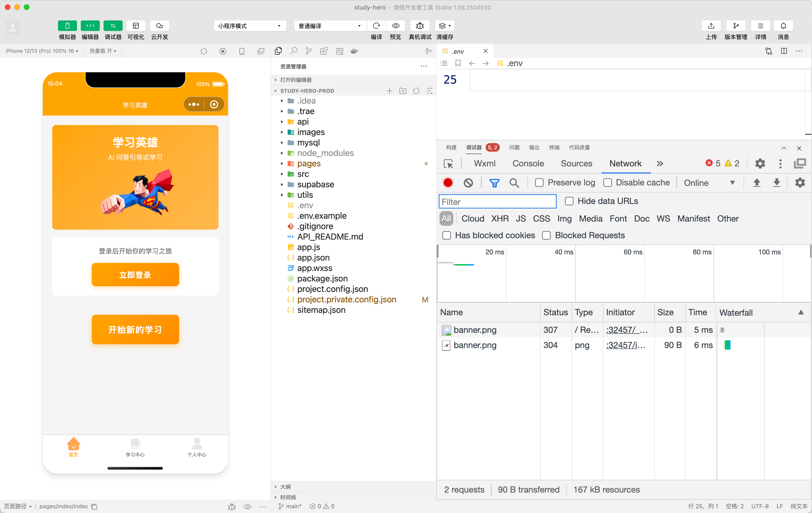Image resolution: width=812 pixels, height=513 pixels.
Task: Click the element inspector cursor icon
Action: click(x=448, y=164)
